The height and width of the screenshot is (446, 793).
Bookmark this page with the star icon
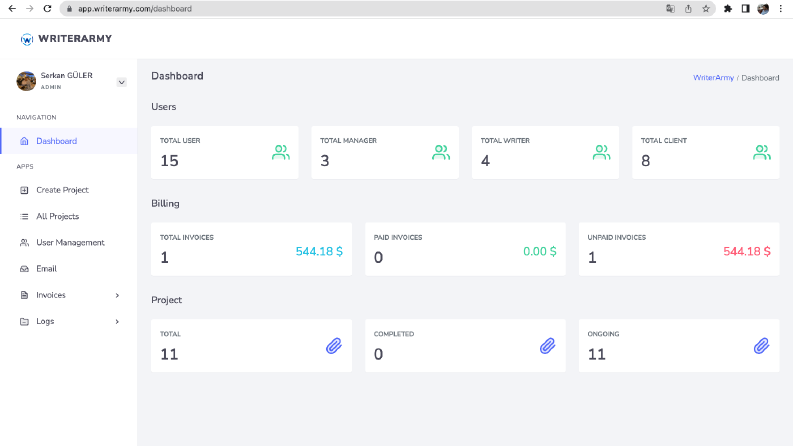pyautogui.click(x=706, y=9)
